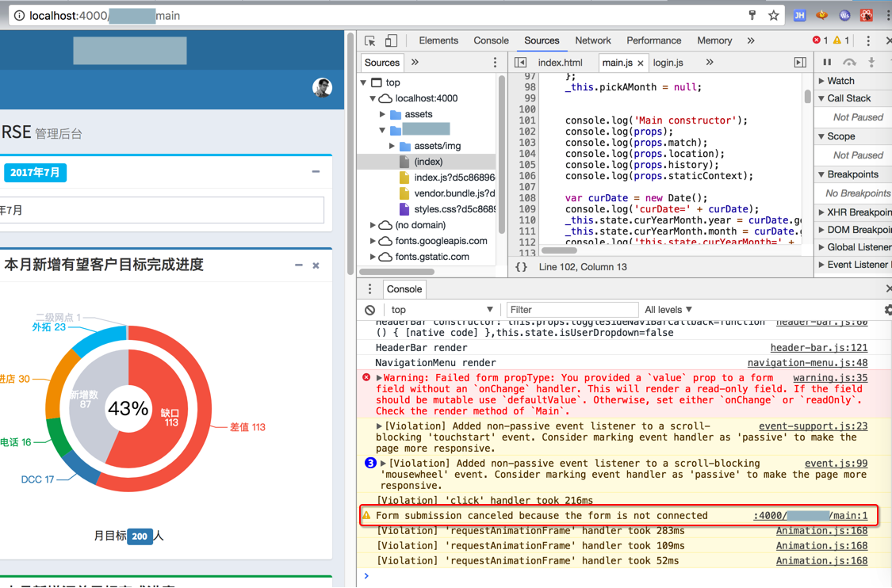Collapse the date panel with minus icon
Viewport: 892px width, 588px height.
click(316, 172)
